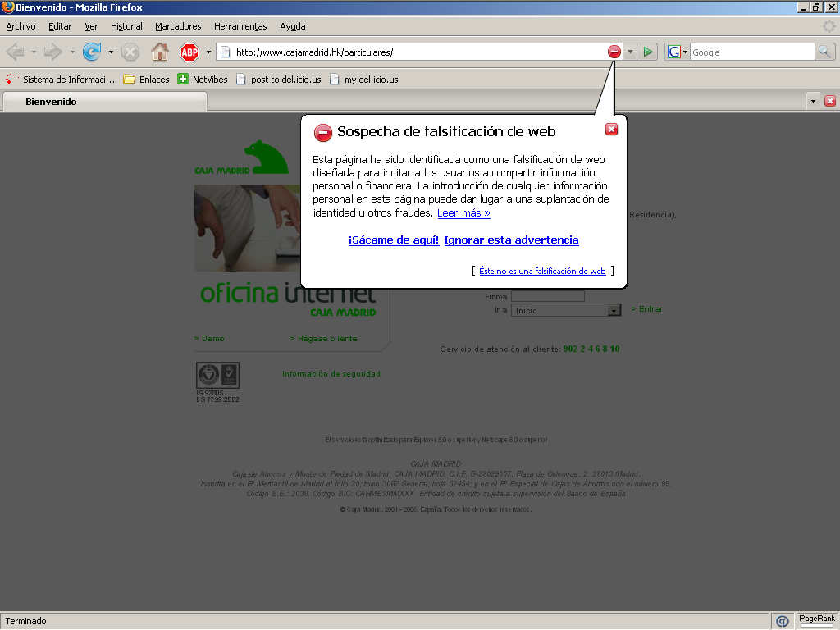Click the green Go arrow button
This screenshot has width=840, height=630.
coord(648,52)
